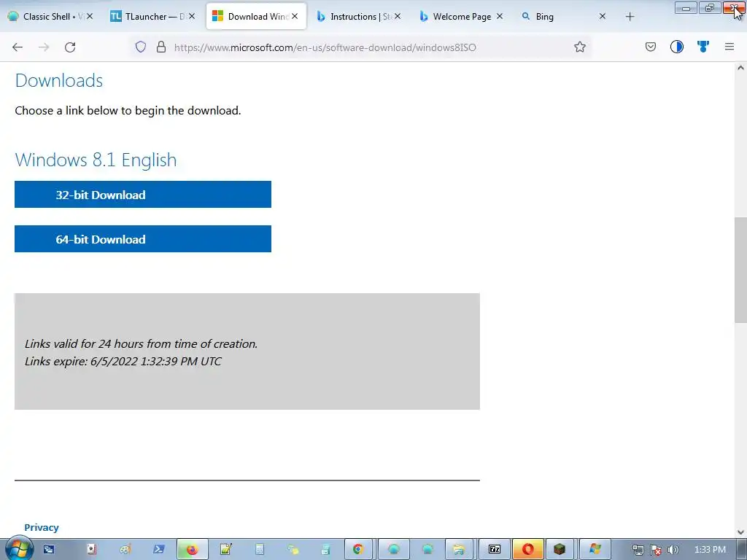
Task: Click the 64-bit Download button
Action: 143,238
